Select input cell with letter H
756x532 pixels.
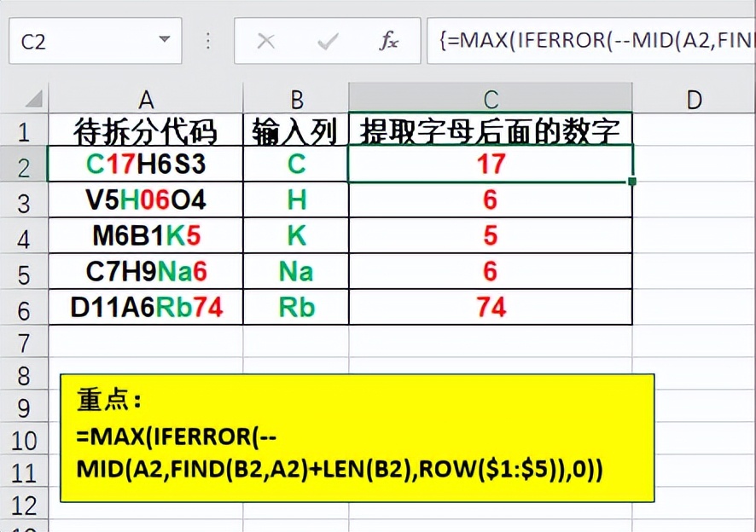point(296,199)
